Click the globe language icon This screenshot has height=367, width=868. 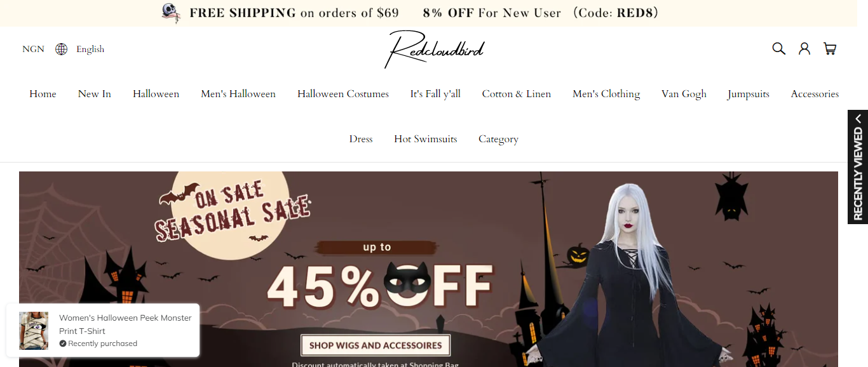coord(61,49)
